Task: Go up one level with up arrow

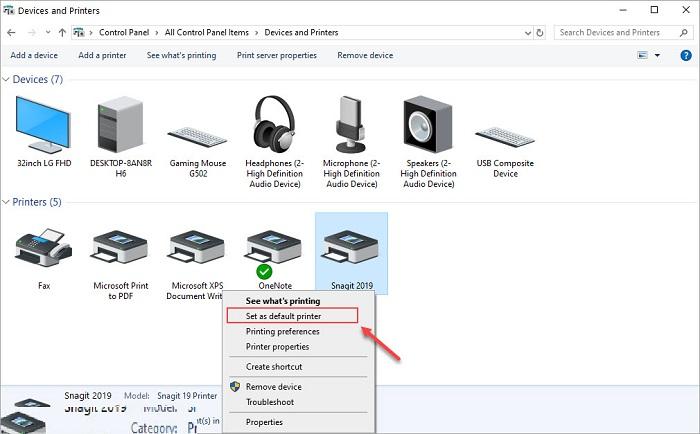Action: point(62,33)
